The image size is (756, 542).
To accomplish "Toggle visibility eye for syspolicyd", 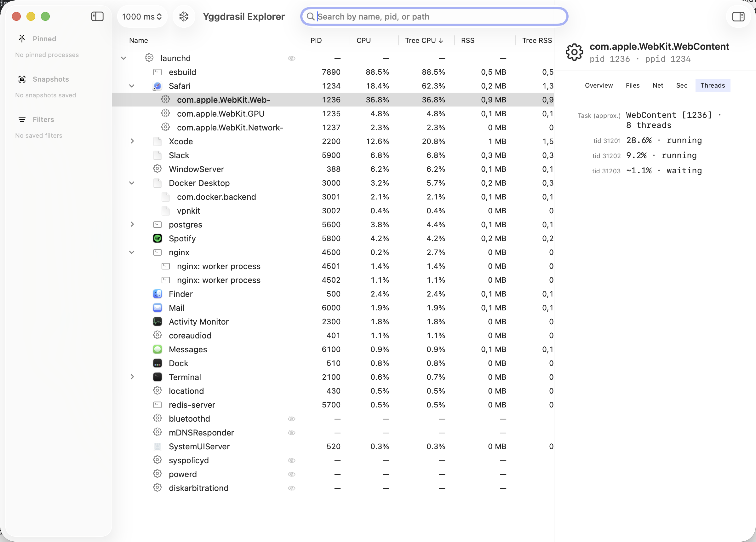I will [292, 461].
